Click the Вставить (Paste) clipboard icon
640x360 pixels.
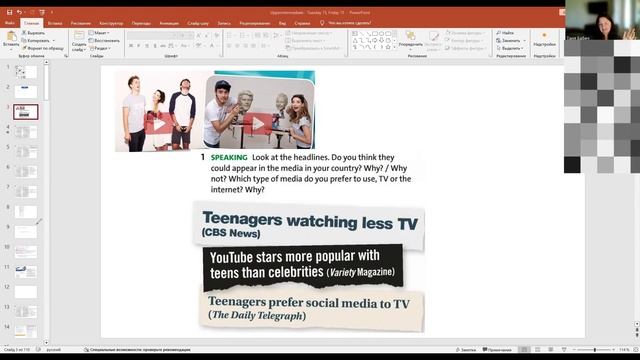[x=11, y=37]
